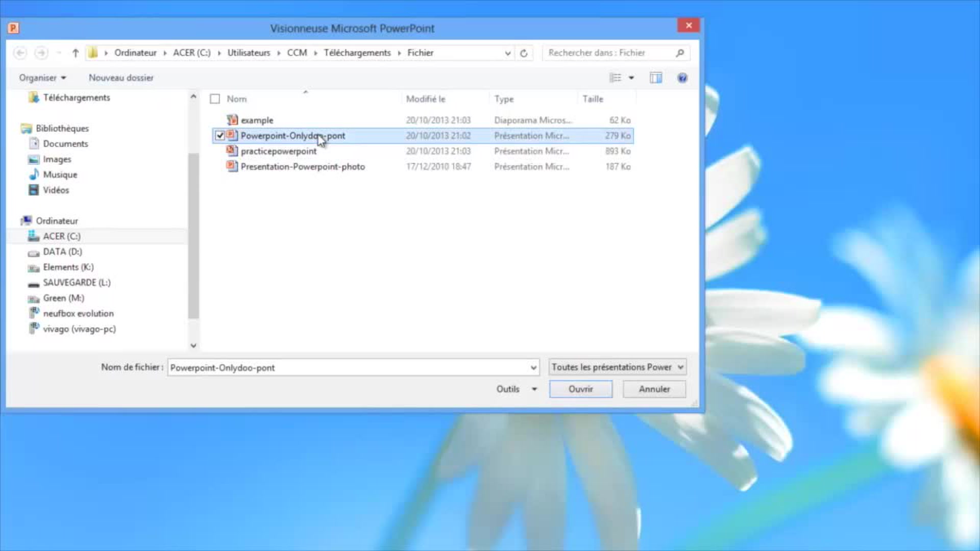Click the navigation pane scrollbar thumb
This screenshot has height=551, width=980.
[193, 235]
